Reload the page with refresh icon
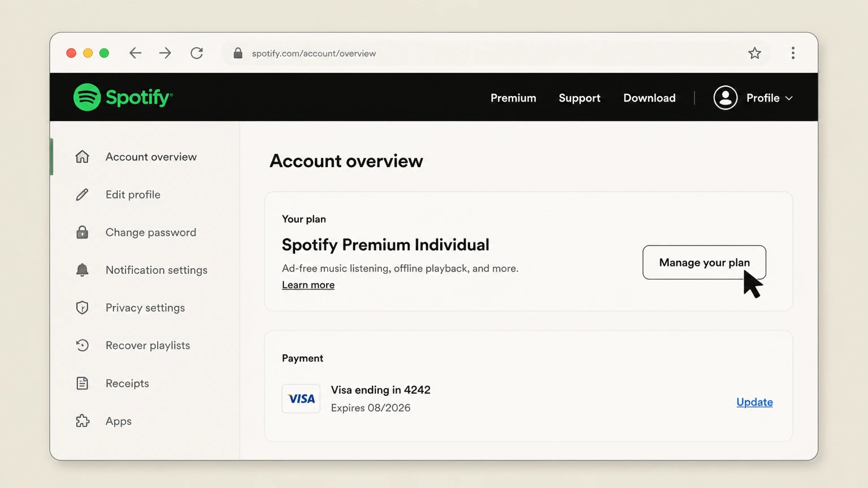This screenshot has height=488, width=868. coord(197,53)
